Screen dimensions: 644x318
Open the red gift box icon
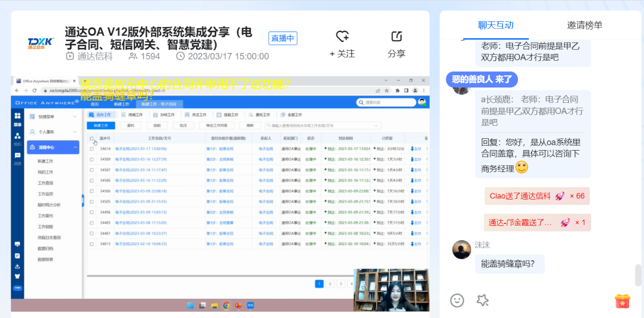[x=623, y=301]
